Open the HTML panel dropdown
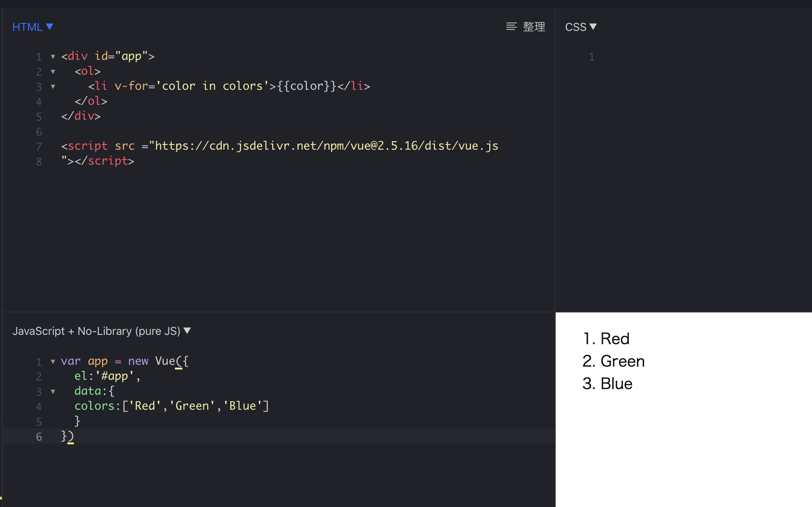The image size is (812, 507). 32,27
